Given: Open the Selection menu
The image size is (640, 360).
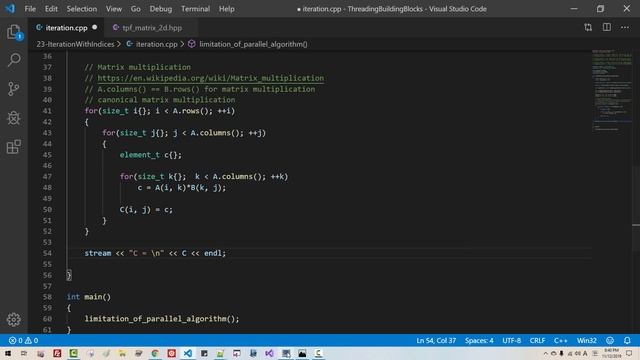Looking at the screenshot, I should [82, 9].
